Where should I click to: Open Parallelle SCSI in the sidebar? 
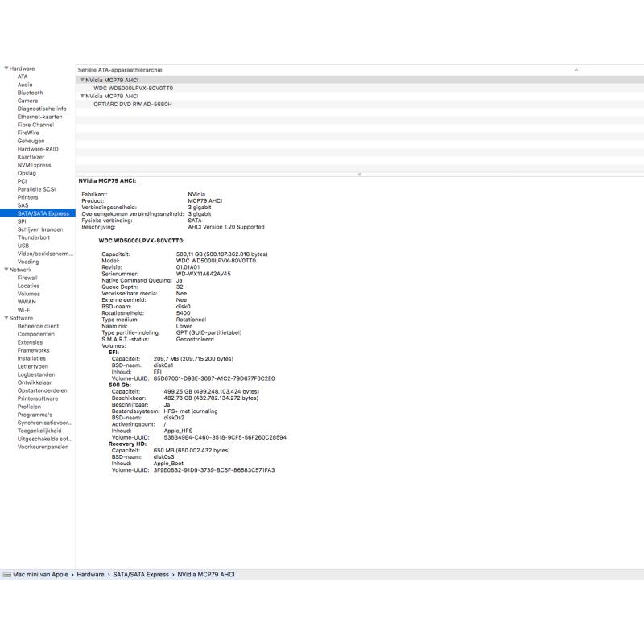tap(36, 189)
